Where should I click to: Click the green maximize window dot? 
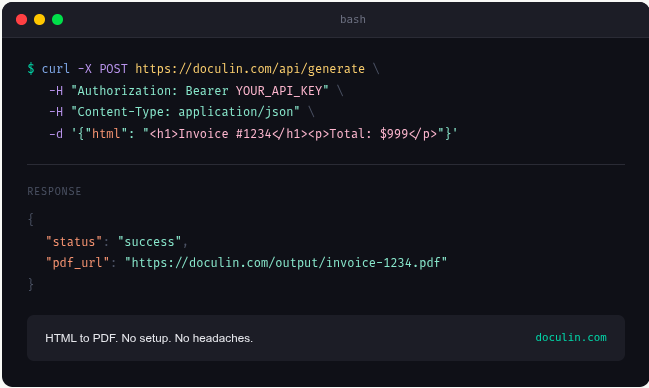click(x=58, y=19)
